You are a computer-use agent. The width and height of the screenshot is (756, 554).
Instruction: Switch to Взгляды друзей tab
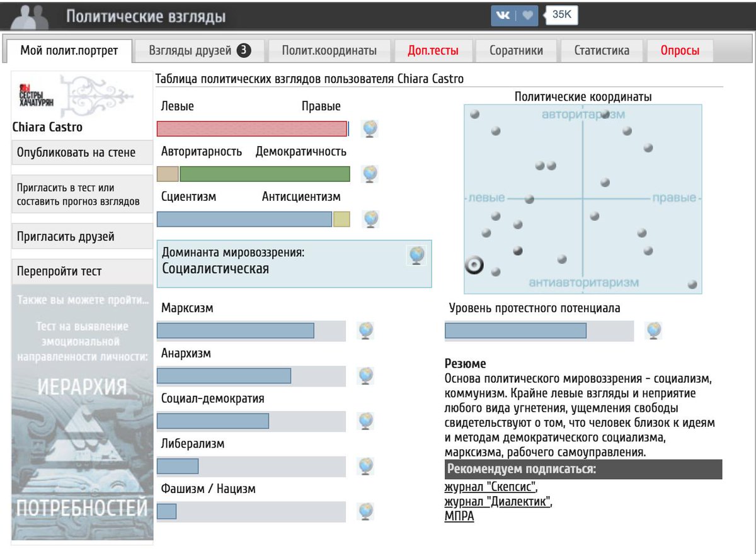(x=200, y=51)
